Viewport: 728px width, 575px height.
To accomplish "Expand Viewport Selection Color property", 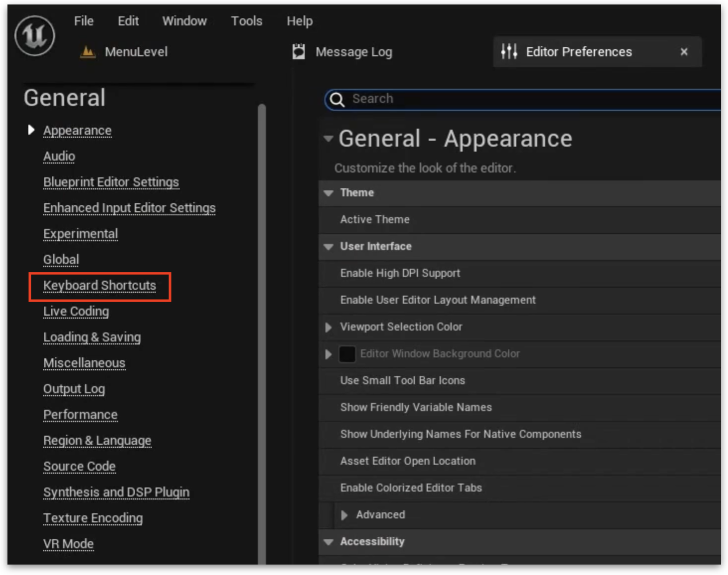I will pyautogui.click(x=328, y=327).
